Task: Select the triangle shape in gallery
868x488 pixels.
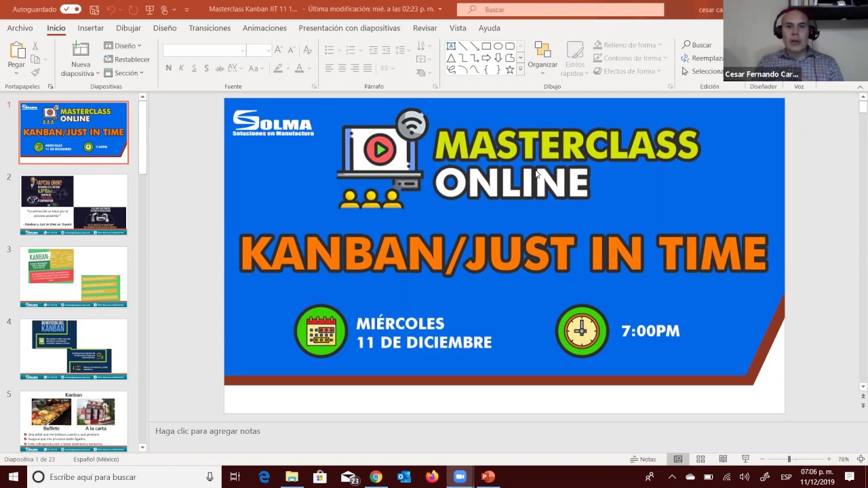Action: [x=451, y=58]
